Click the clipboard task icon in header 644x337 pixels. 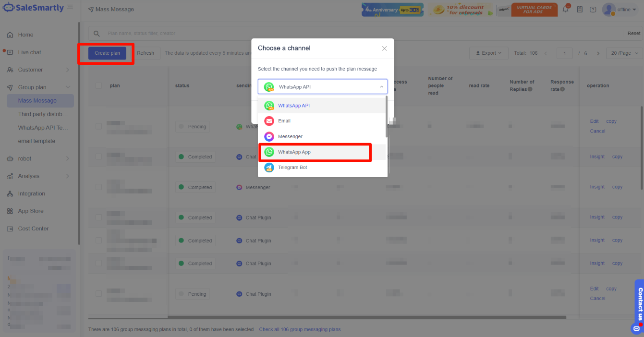click(x=580, y=10)
